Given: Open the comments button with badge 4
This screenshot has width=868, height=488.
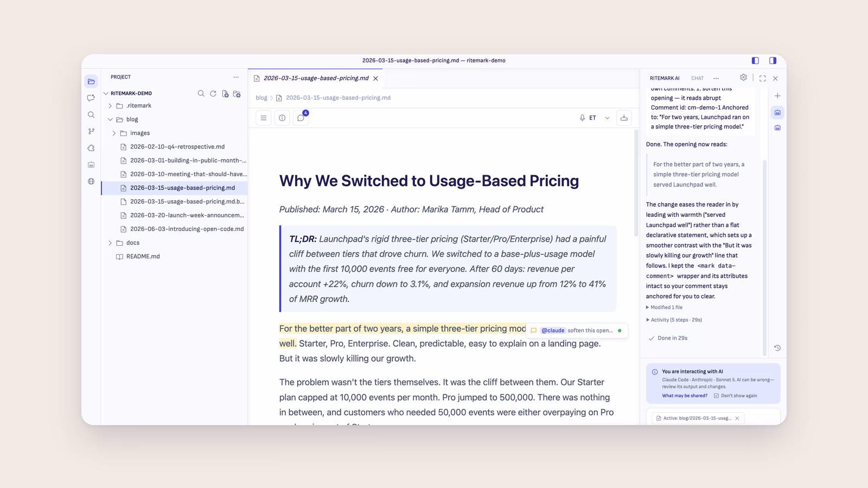Looking at the screenshot, I should pyautogui.click(x=301, y=118).
